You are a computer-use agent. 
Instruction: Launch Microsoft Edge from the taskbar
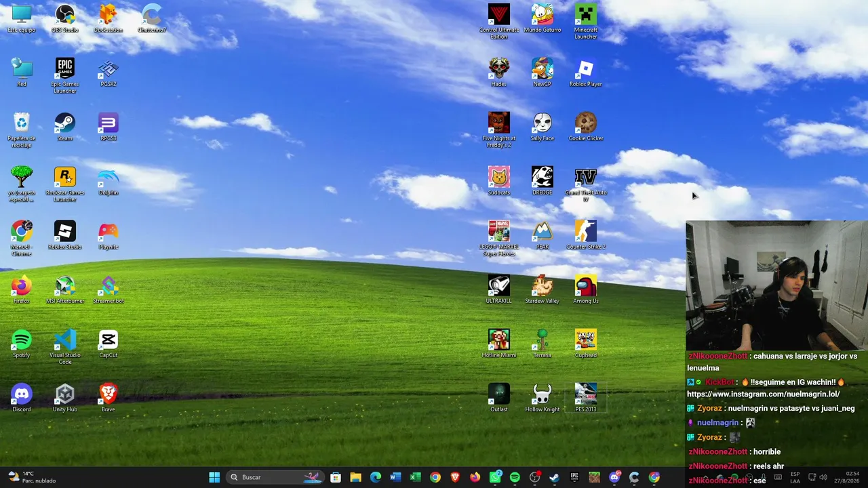tap(376, 477)
